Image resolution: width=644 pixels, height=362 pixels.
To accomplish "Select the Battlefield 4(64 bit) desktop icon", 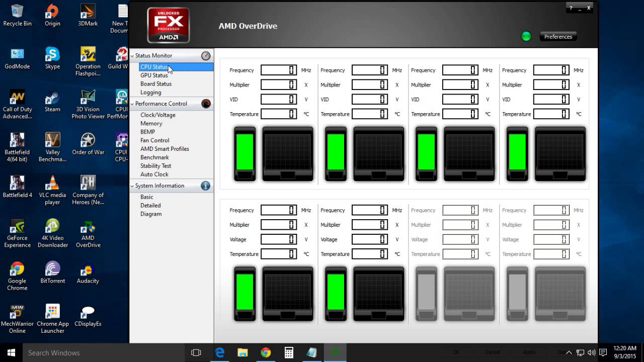I will click(17, 147).
